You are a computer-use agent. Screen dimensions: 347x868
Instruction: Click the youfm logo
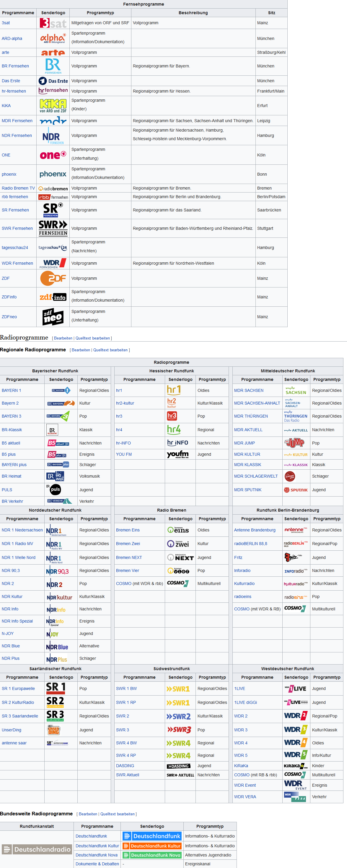178,454
